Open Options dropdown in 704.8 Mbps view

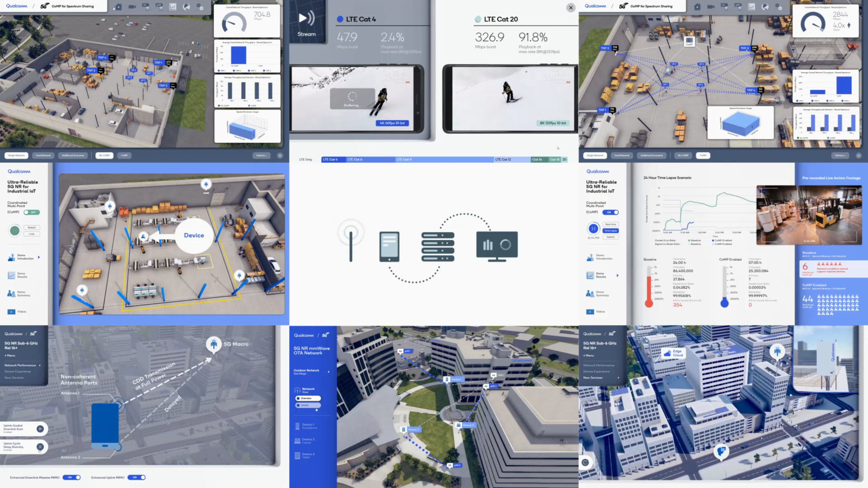click(x=261, y=155)
